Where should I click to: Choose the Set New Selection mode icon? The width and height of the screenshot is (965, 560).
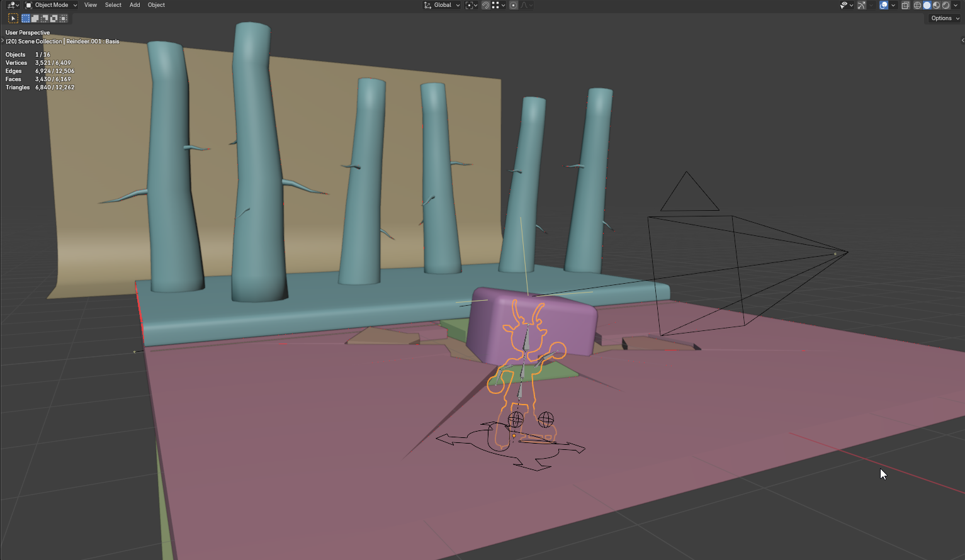coord(26,19)
